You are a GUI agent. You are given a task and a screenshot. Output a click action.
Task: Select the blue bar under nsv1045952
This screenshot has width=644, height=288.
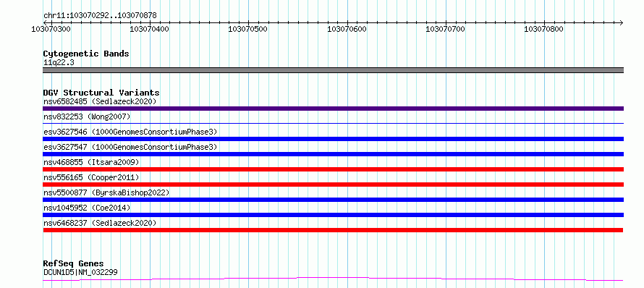click(333, 215)
